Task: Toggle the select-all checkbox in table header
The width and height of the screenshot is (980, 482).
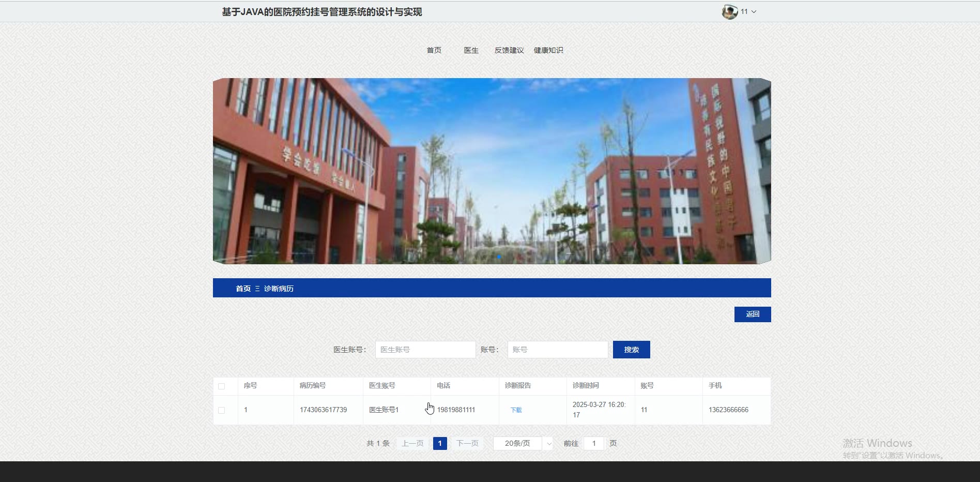Action: tap(222, 386)
